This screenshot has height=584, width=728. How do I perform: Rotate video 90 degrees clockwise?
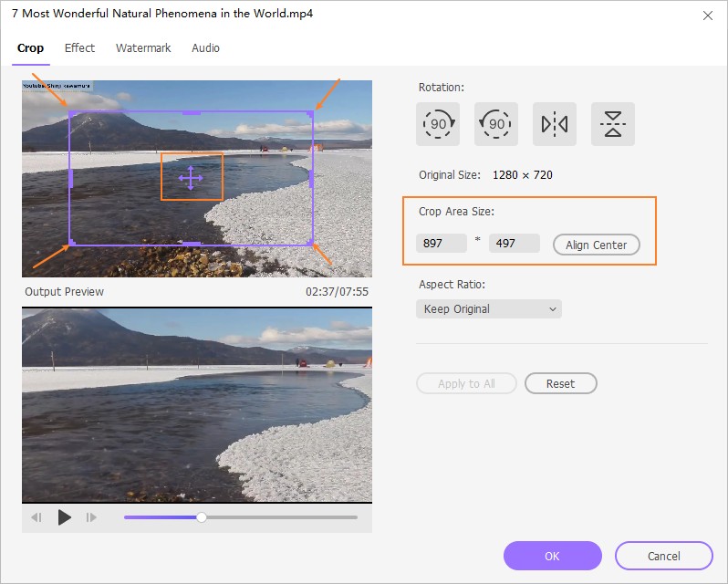coord(438,124)
